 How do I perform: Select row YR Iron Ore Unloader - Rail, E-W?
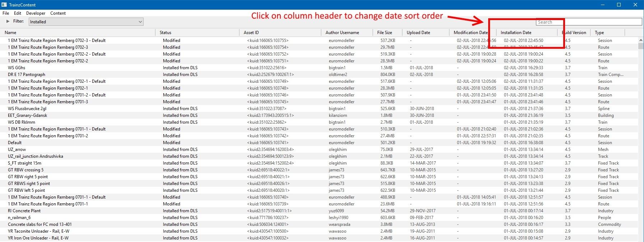click(x=319, y=238)
